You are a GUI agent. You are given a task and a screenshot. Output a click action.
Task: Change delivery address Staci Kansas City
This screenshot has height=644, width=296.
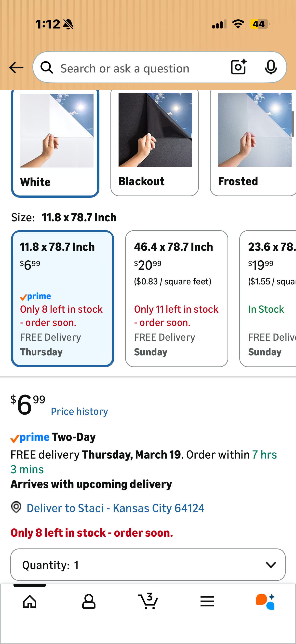(x=115, y=508)
